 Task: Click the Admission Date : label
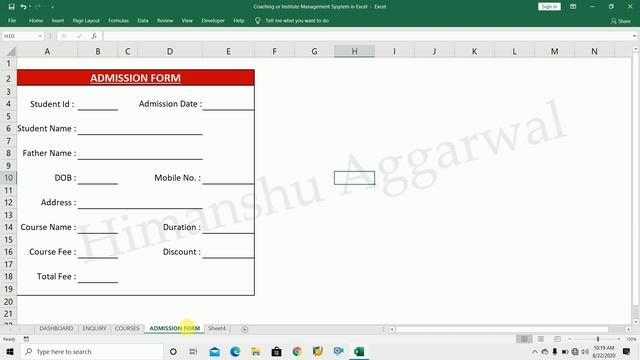click(170, 104)
